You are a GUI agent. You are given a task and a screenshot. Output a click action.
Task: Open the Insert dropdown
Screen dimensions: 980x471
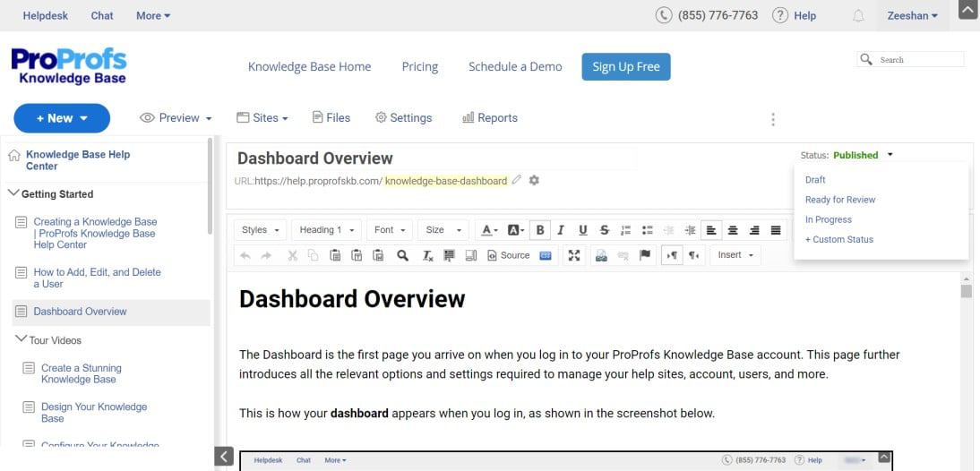click(x=735, y=255)
